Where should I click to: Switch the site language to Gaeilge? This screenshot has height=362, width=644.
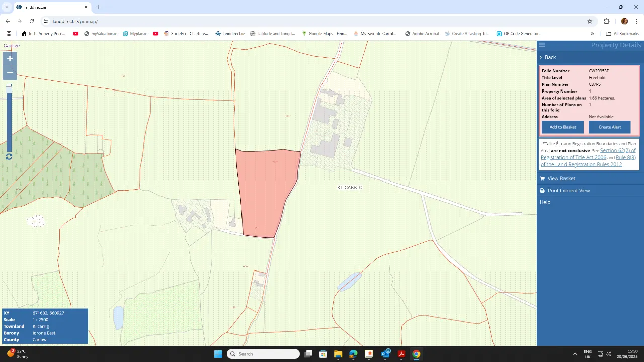11,45
